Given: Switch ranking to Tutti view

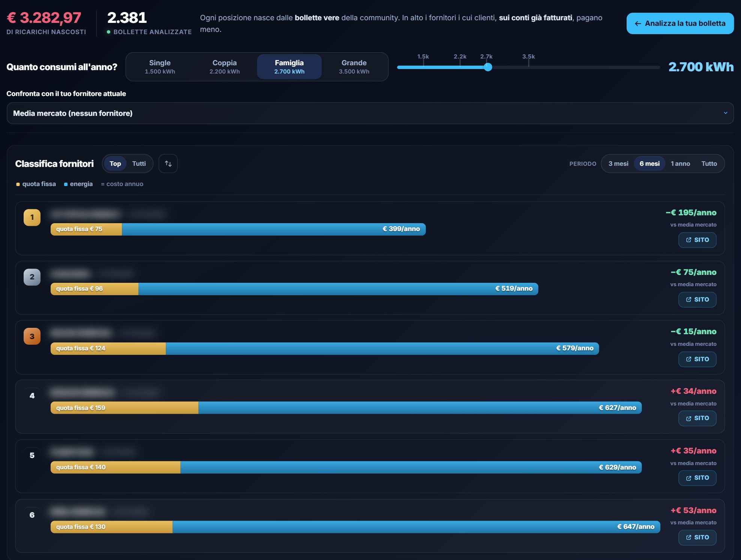Looking at the screenshot, I should (x=139, y=164).
